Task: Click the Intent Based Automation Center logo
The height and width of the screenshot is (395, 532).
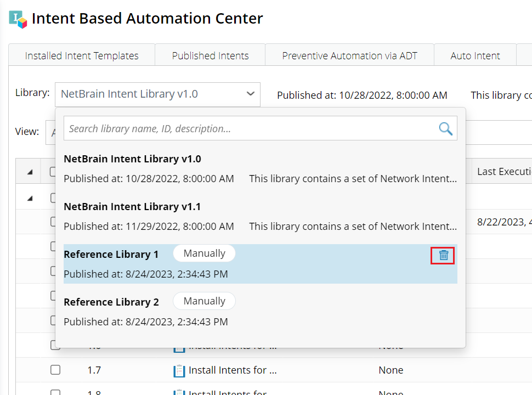Action: [18, 19]
